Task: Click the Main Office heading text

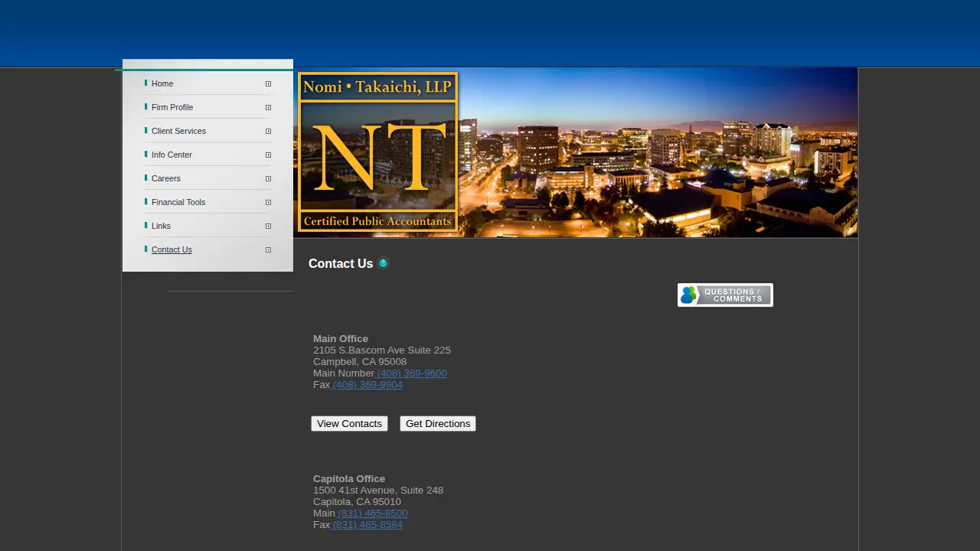Action: [x=341, y=339]
